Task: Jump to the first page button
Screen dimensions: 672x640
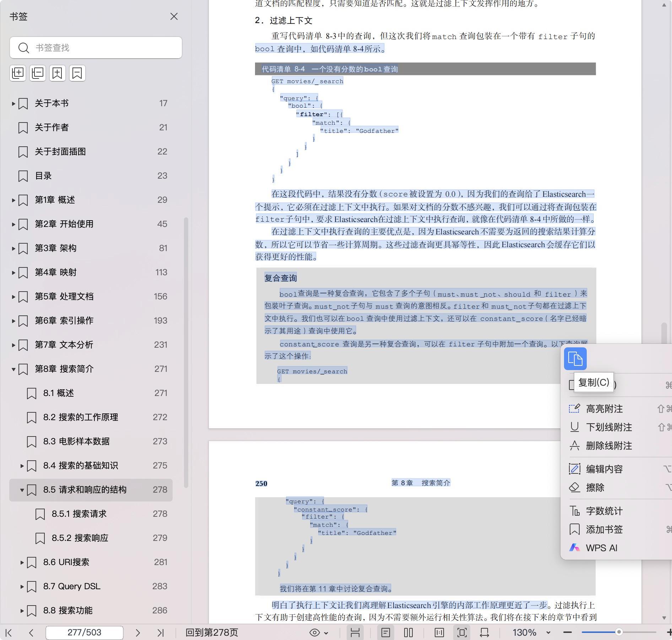Action: tap(9, 633)
